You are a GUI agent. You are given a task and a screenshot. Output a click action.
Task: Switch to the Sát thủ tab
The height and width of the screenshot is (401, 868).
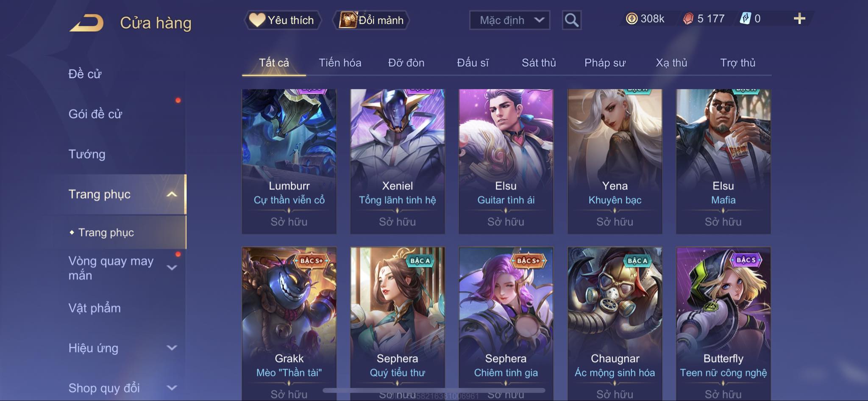539,63
